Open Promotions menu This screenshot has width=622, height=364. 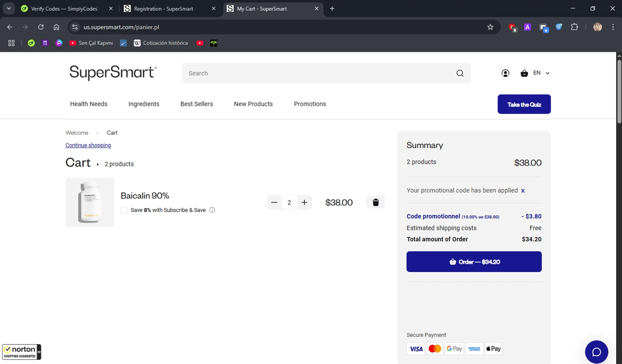point(310,104)
